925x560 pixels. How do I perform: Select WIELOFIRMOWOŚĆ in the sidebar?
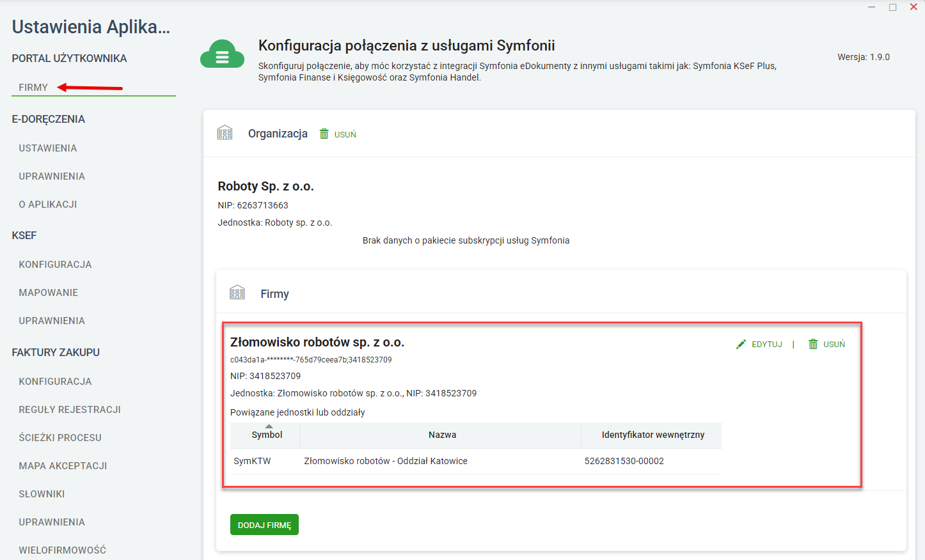[x=63, y=550]
